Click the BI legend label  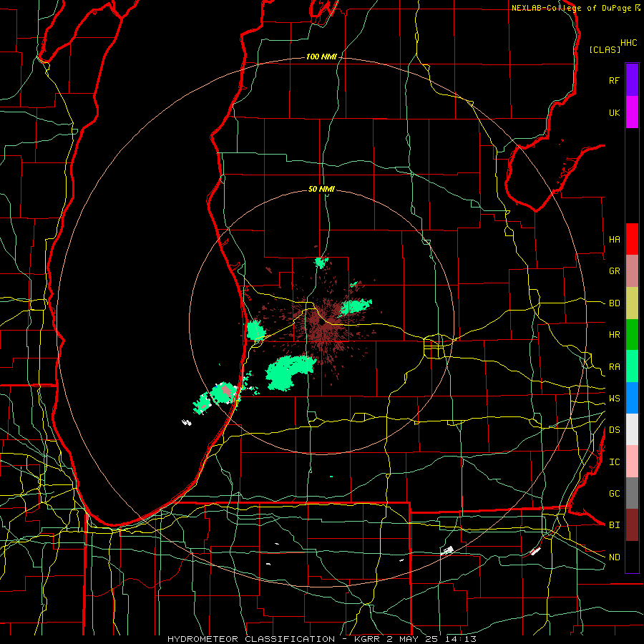click(x=614, y=525)
